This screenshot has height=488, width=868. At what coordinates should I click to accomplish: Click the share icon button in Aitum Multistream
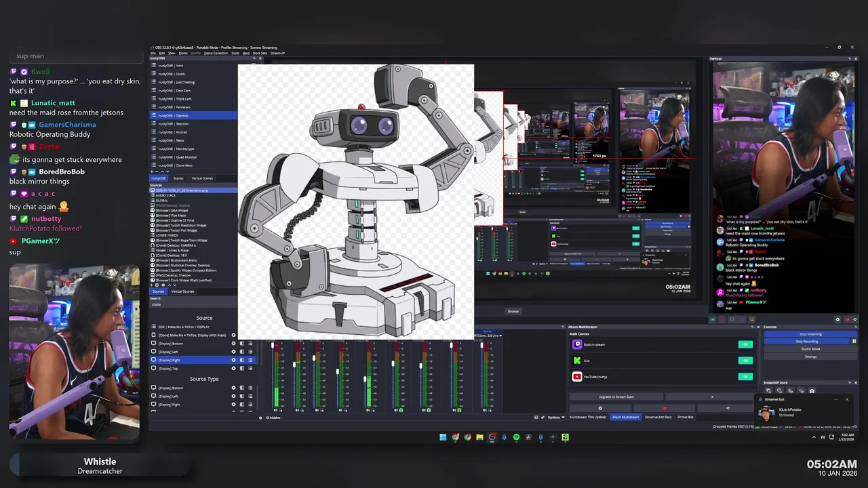pyautogui.click(x=728, y=408)
